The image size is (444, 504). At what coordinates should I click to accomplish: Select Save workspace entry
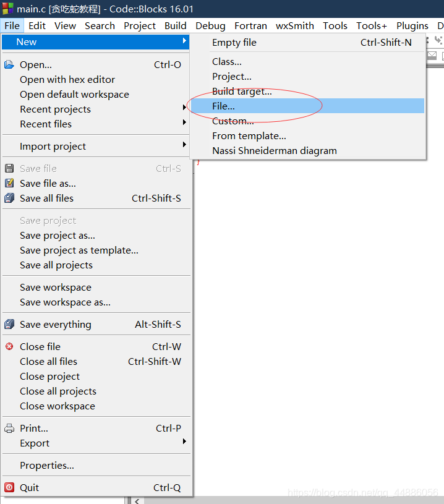[95, 287]
